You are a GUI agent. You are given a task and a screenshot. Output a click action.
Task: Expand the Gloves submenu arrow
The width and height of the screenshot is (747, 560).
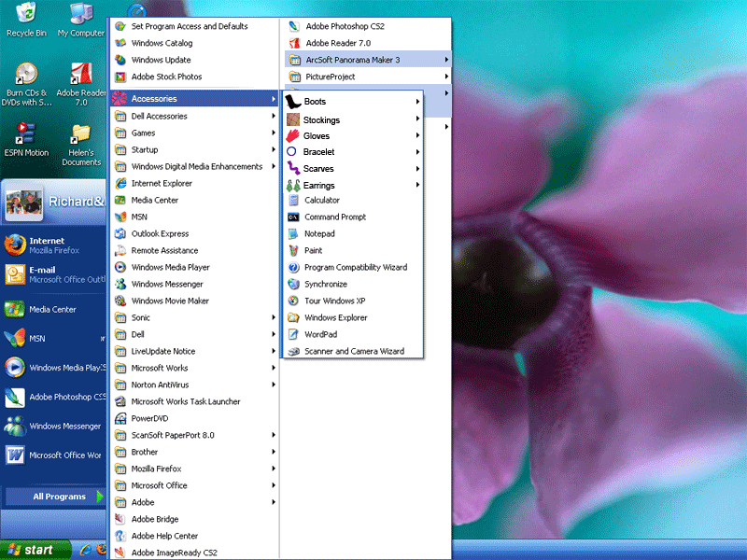coord(417,135)
